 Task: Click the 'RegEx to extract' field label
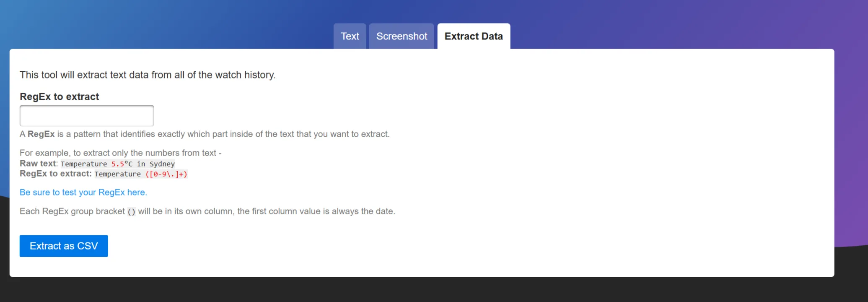pos(60,96)
